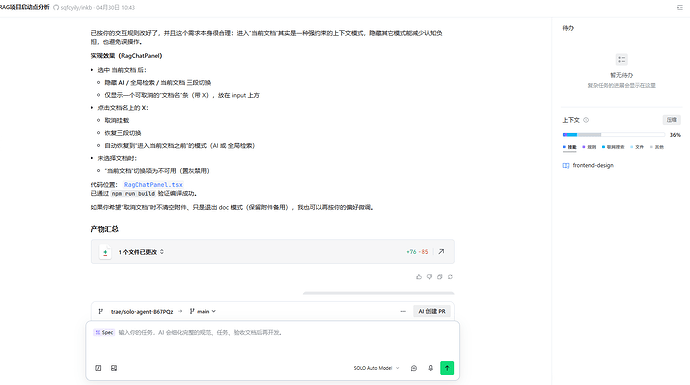This screenshot has height=385, width=690.
Task: Click the 36% context usage value
Action: [x=675, y=135]
